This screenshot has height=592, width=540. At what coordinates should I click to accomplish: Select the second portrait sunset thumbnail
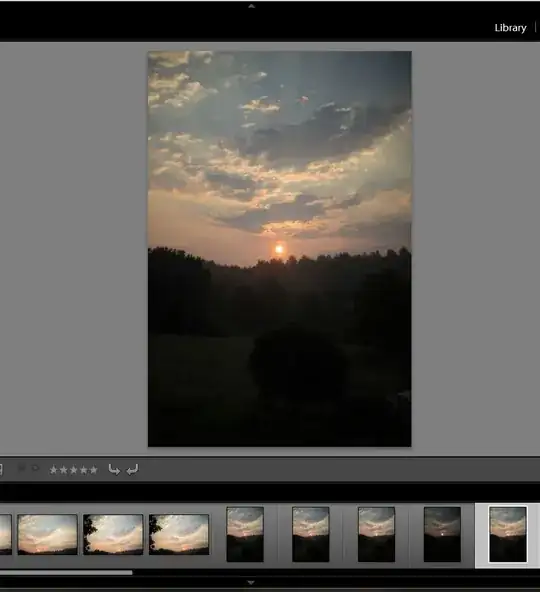point(311,534)
